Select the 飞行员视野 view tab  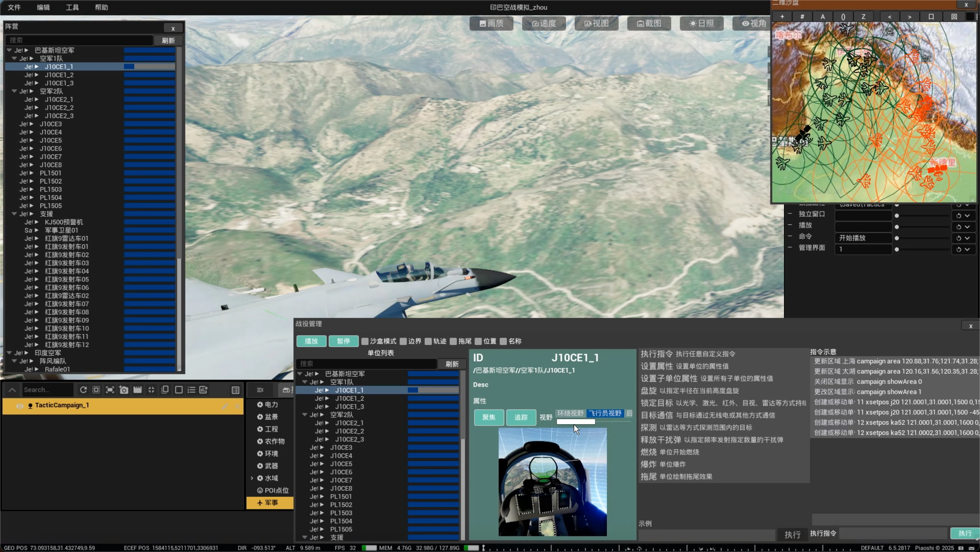[x=605, y=413]
